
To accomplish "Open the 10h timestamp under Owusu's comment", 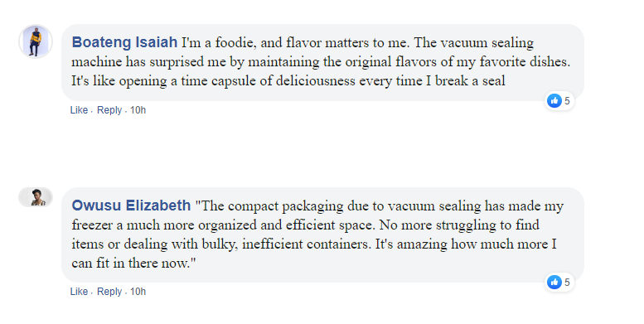I will click(138, 292).
